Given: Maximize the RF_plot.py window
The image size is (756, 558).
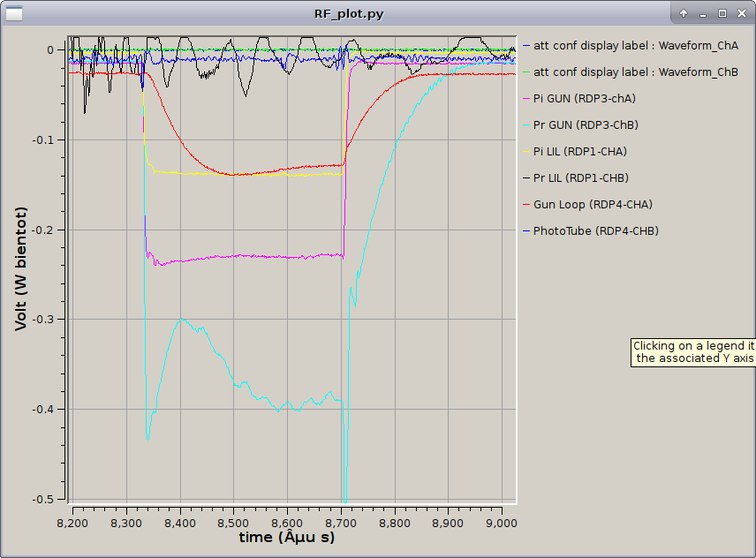Looking at the screenshot, I should click(722, 13).
